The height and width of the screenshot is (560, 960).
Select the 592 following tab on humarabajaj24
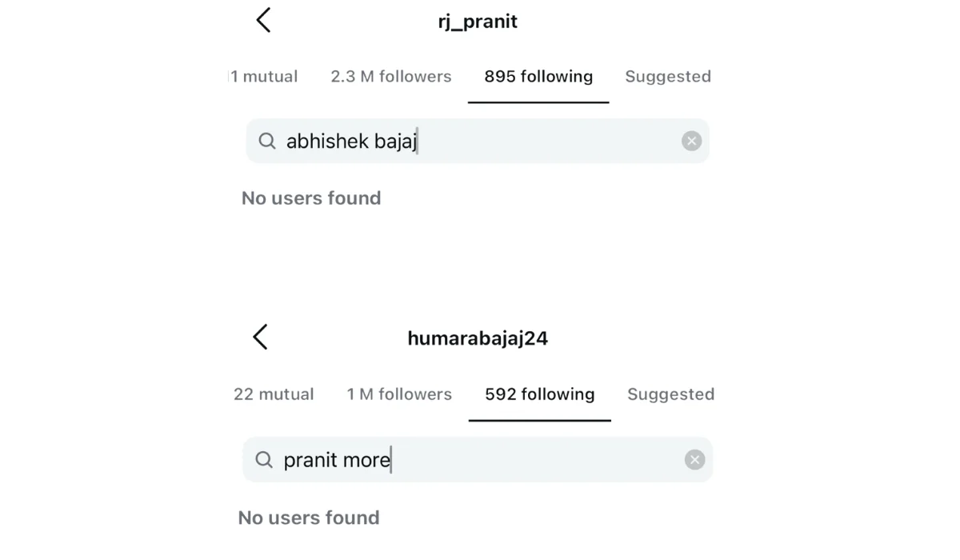(539, 394)
